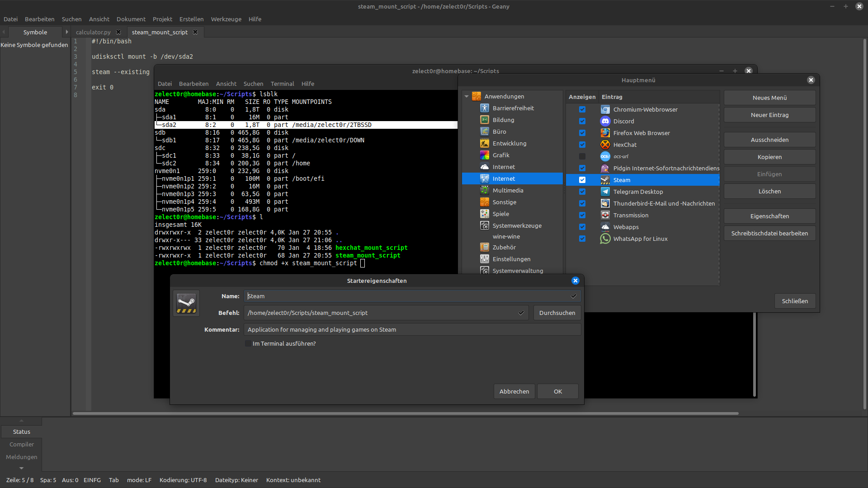Open the Spiele category icon
The image size is (868, 488).
[x=484, y=214]
